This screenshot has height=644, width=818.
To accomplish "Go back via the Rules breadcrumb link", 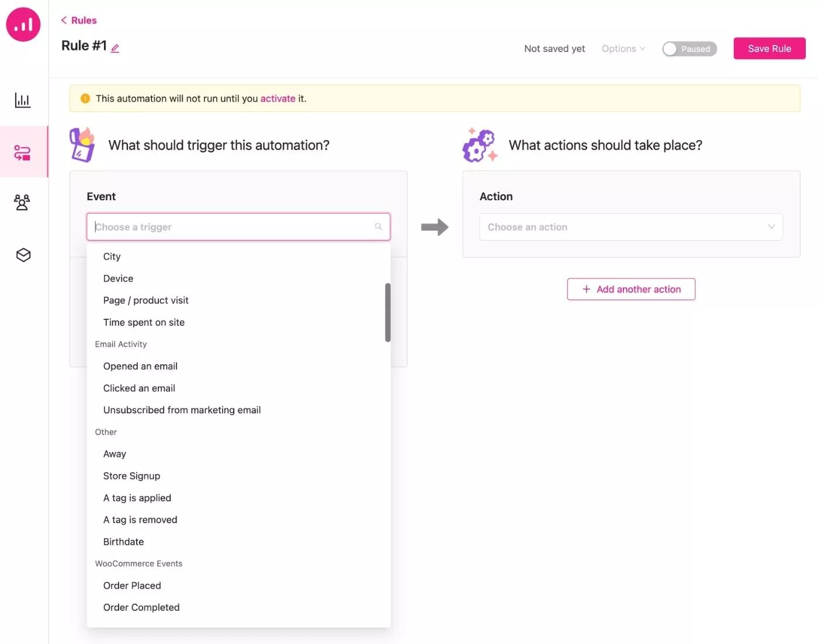I will coord(79,20).
